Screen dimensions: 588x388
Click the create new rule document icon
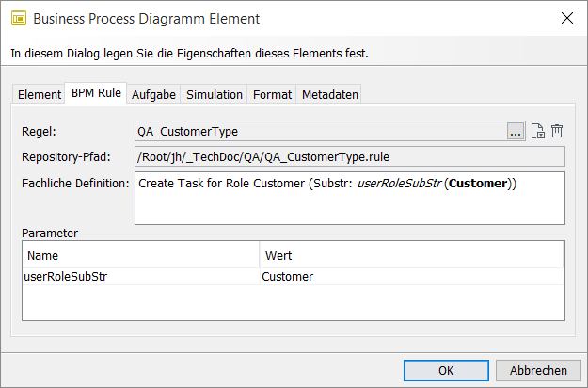[538, 132]
